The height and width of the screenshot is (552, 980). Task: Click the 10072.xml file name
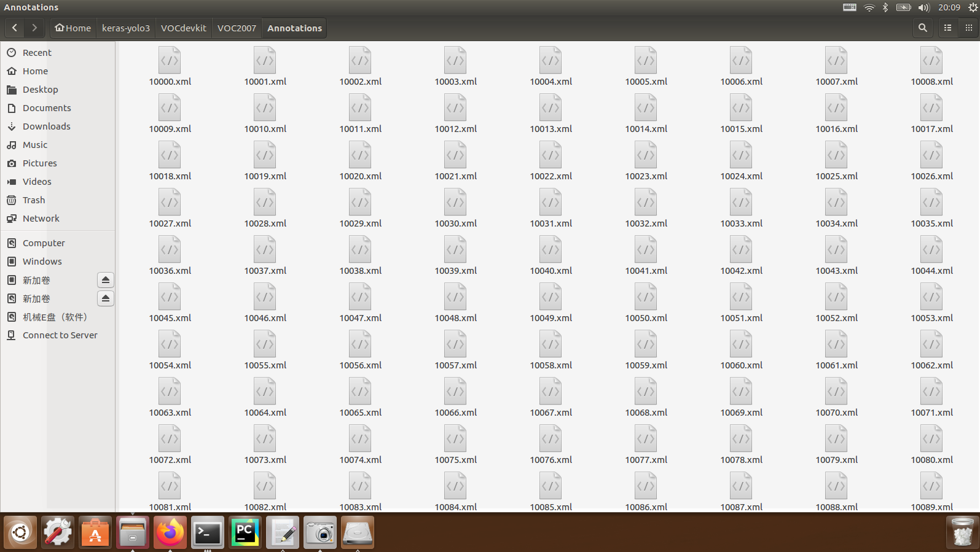click(170, 460)
